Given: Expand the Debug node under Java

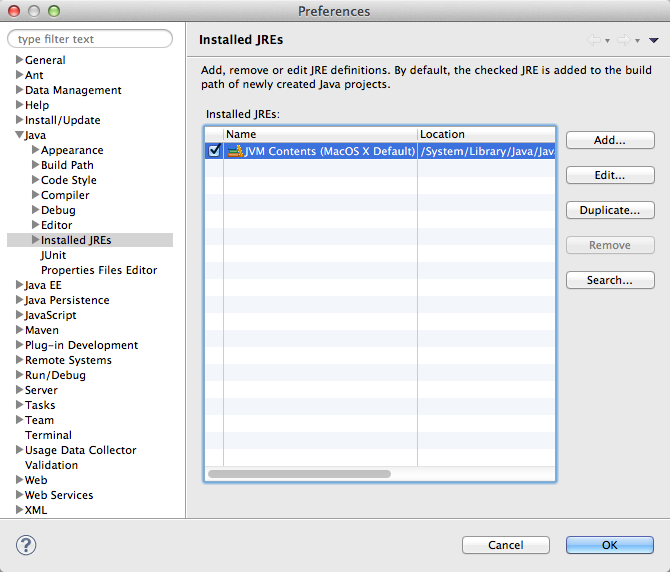Looking at the screenshot, I should [35, 209].
